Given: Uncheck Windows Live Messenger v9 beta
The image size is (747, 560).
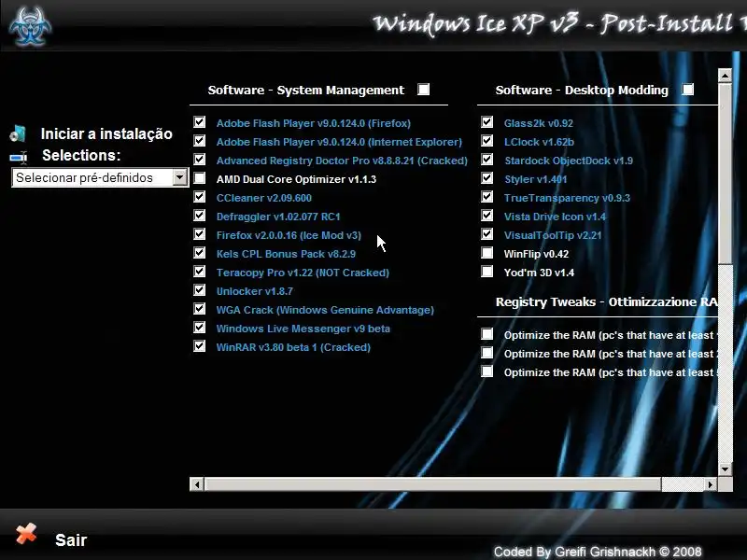Looking at the screenshot, I should (200, 328).
